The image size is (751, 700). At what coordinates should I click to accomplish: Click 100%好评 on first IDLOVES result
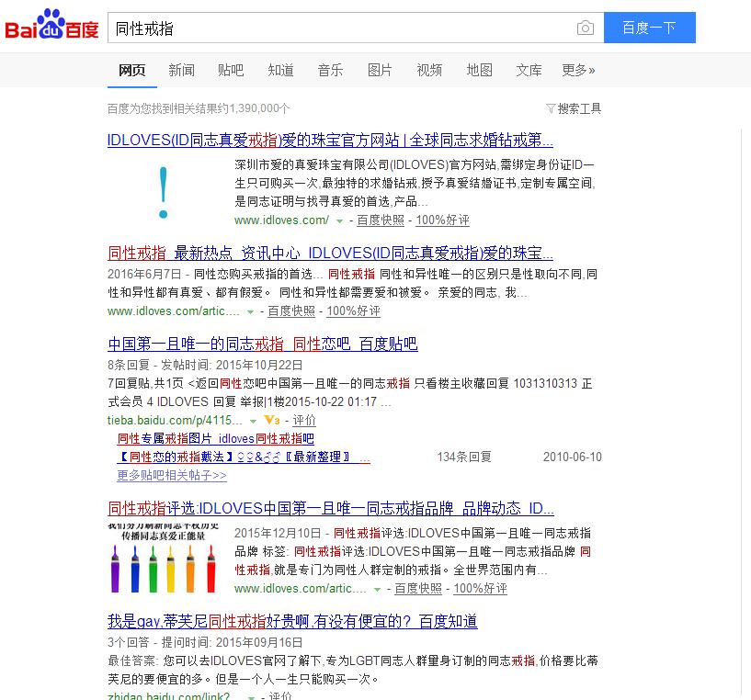point(442,220)
